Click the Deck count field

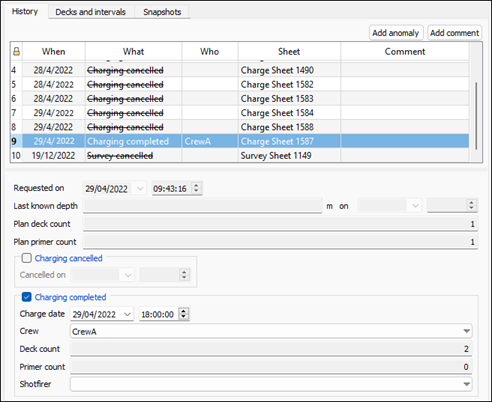(271, 349)
